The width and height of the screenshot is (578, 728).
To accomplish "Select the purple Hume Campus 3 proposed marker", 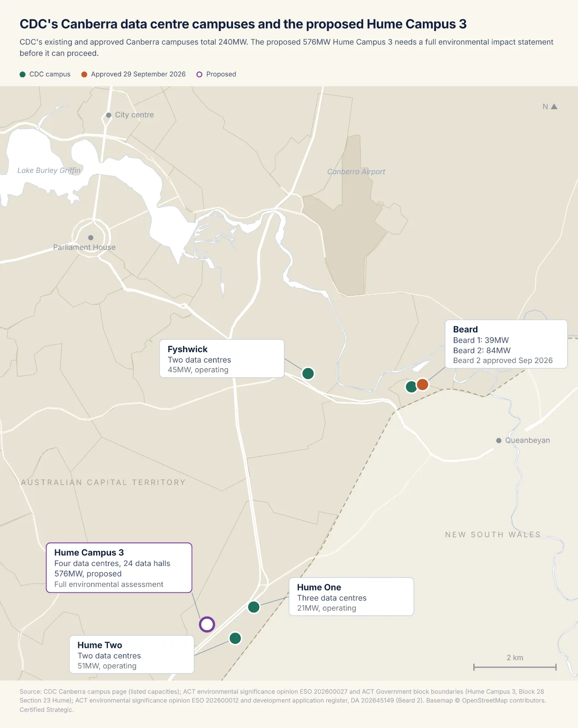I will [x=207, y=624].
